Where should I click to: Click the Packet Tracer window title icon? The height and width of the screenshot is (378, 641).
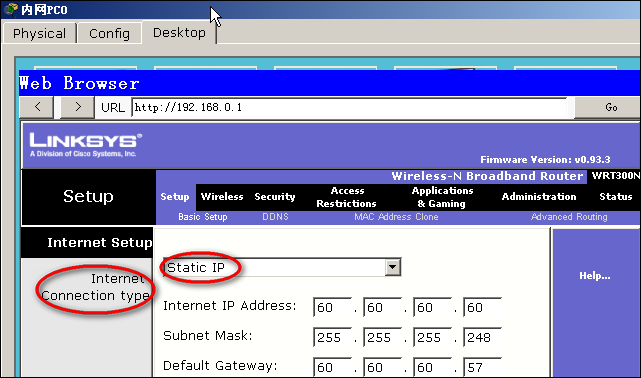click(11, 9)
